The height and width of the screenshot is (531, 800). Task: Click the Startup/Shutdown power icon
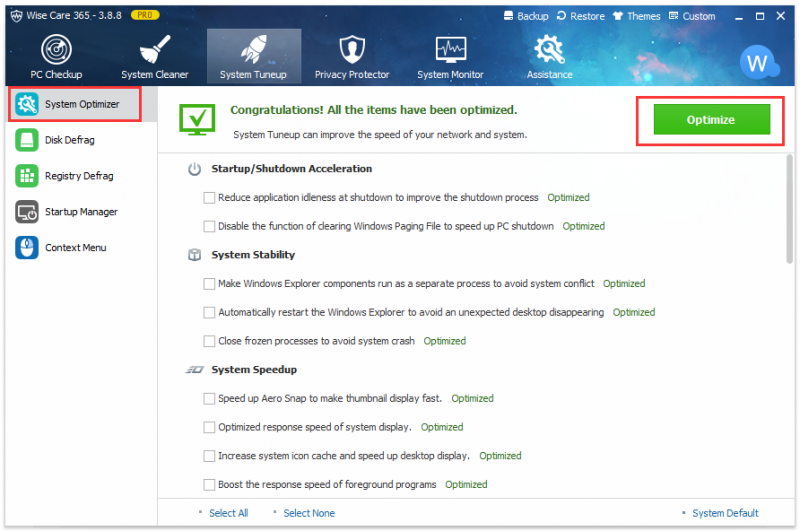194,169
